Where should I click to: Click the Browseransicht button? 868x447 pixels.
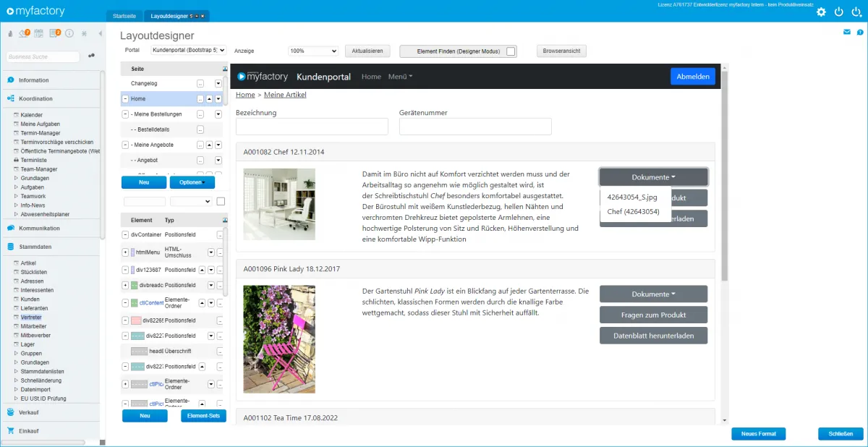pyautogui.click(x=561, y=51)
